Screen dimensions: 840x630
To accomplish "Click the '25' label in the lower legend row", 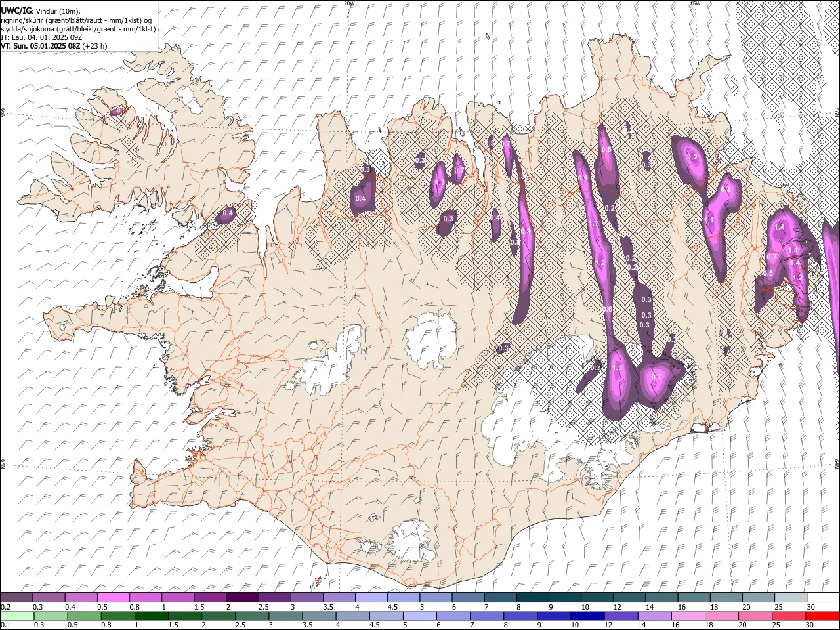I will tap(776, 625).
